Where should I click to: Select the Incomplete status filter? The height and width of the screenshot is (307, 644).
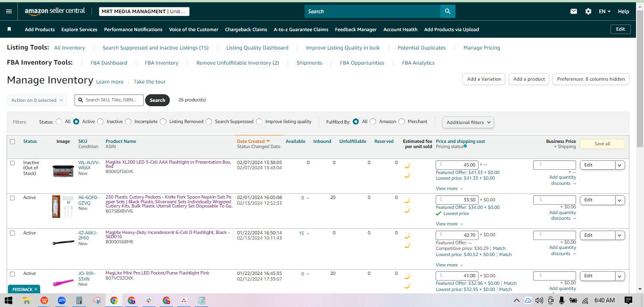[x=128, y=122]
